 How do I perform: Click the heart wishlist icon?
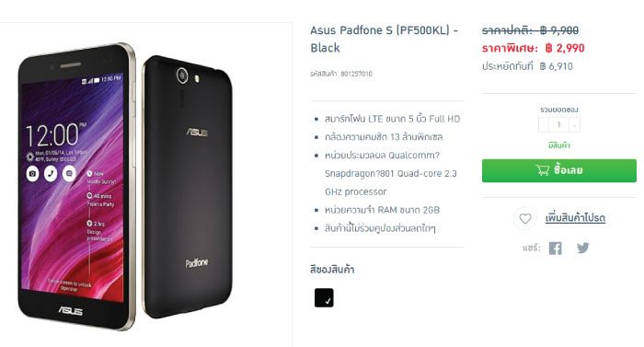[x=525, y=218]
